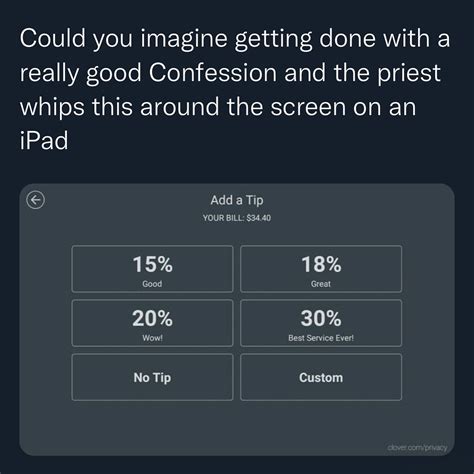Click the word 'Confession' in the tweet
Image resolution: width=474 pixels, height=474 pixels.
(213, 72)
